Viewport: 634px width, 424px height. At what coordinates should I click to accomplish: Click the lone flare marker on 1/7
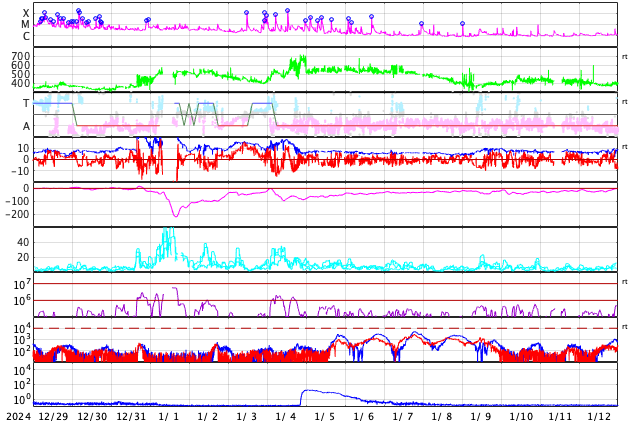[422, 24]
